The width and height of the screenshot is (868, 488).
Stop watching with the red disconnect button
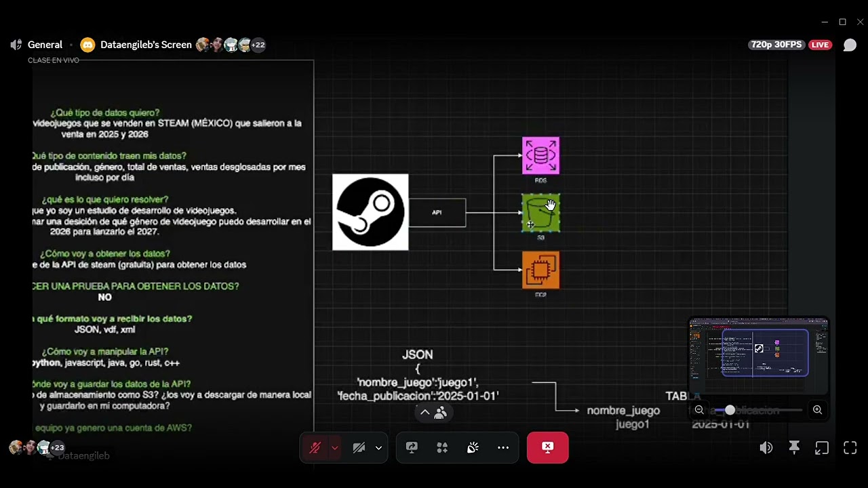[x=548, y=447]
